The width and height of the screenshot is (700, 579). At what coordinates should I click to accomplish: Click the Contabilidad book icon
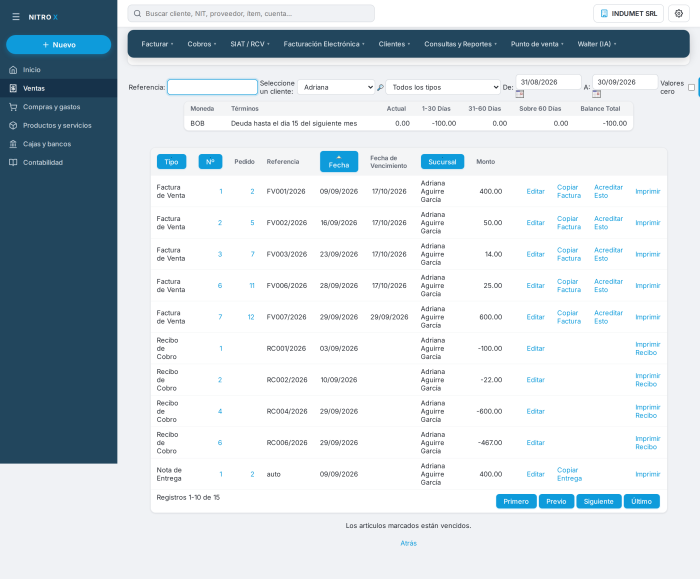13,162
